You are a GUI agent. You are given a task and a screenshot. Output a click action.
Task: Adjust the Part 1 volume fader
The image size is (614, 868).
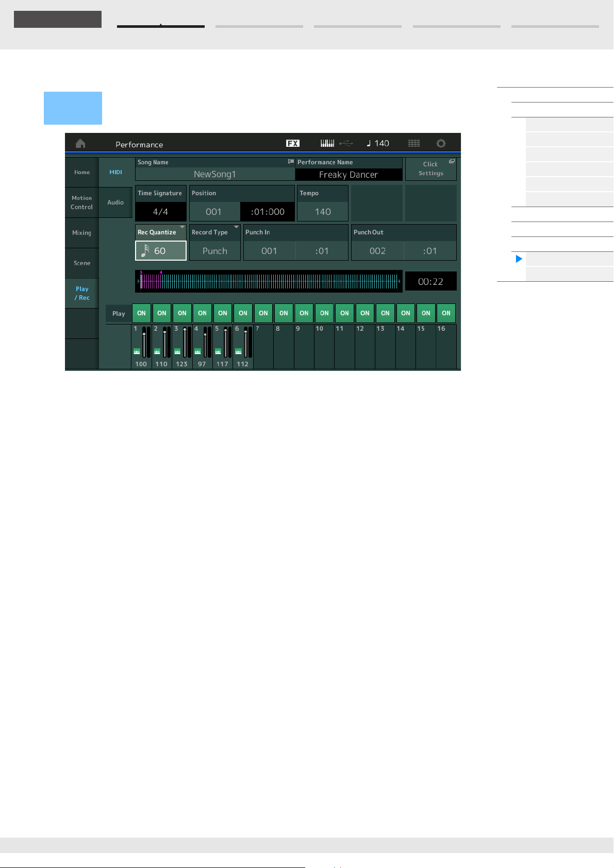[x=144, y=342]
